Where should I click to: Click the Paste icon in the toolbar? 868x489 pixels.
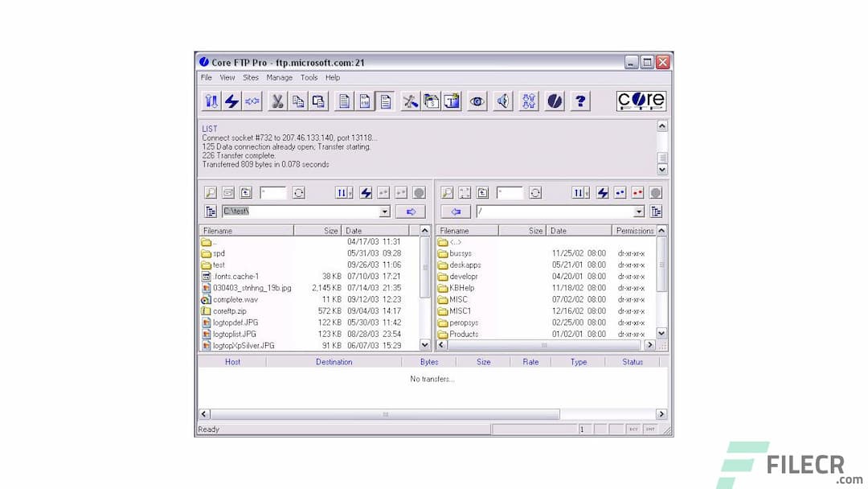coord(320,101)
